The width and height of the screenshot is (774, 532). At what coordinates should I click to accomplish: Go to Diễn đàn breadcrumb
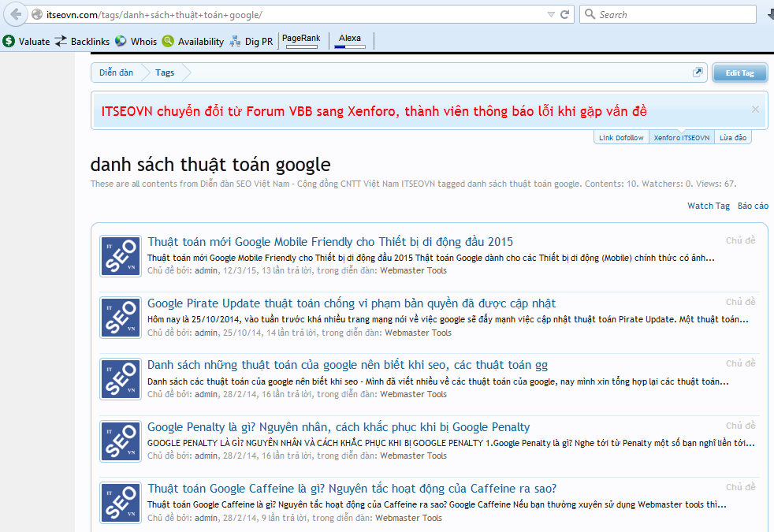[116, 73]
